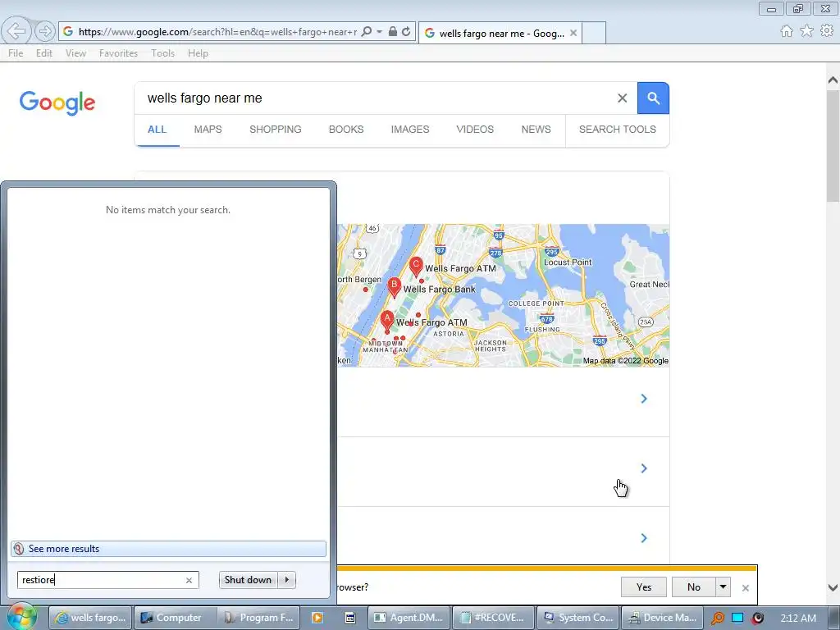Click the Home icon in the browser
This screenshot has height=630, width=840.
tap(787, 31)
